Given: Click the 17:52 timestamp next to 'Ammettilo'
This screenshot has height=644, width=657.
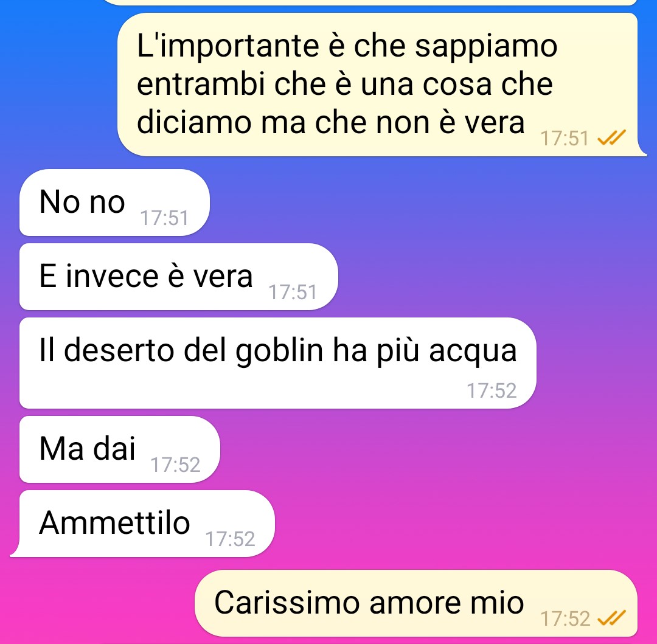Looking at the screenshot, I should click(x=230, y=539).
